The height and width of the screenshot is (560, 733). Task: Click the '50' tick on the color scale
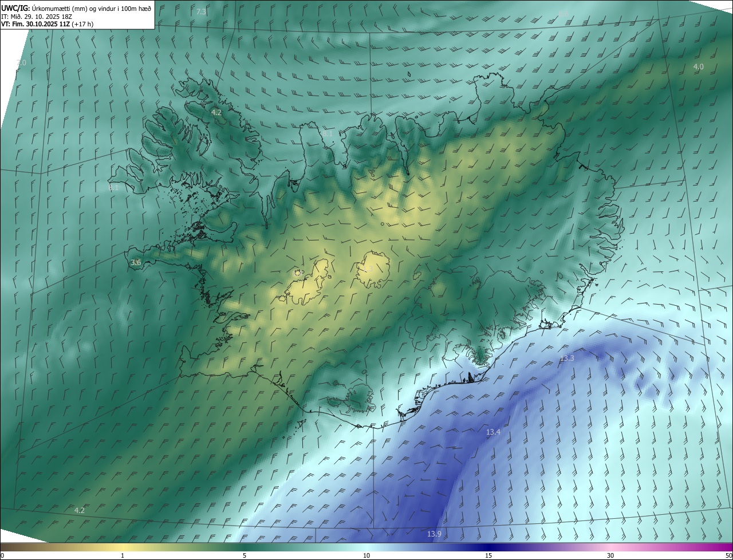pos(728,555)
